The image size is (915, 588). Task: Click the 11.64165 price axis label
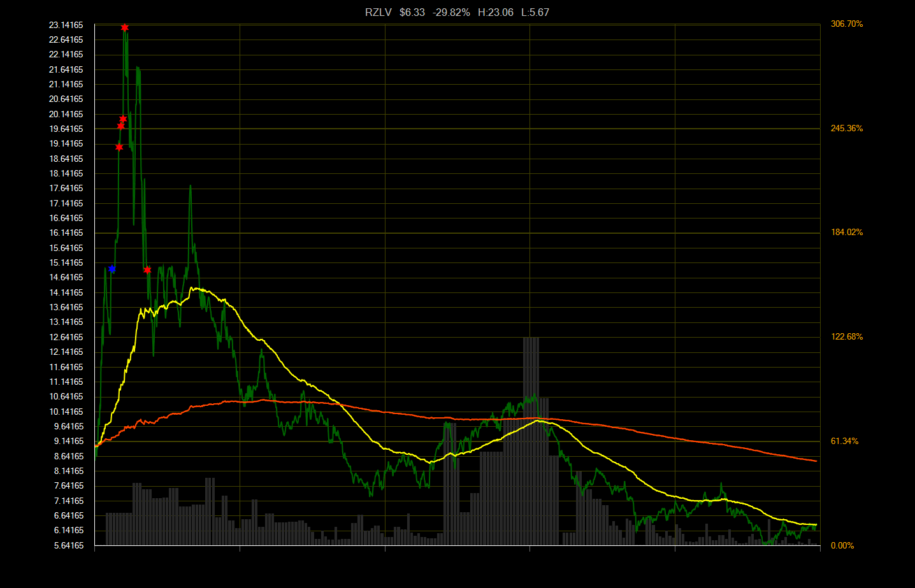click(66, 367)
